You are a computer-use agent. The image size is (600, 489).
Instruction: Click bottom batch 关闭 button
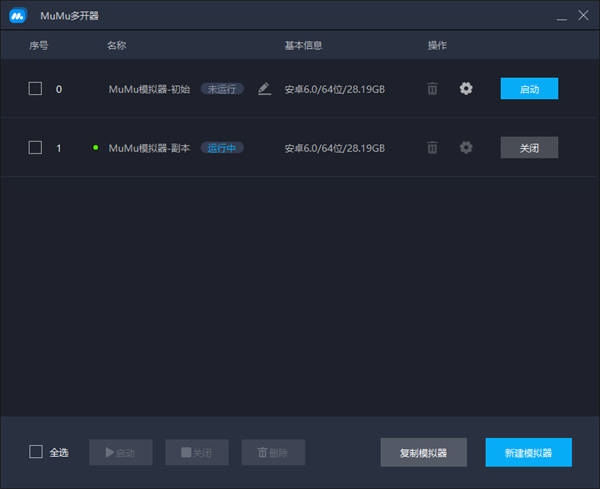[197, 452]
